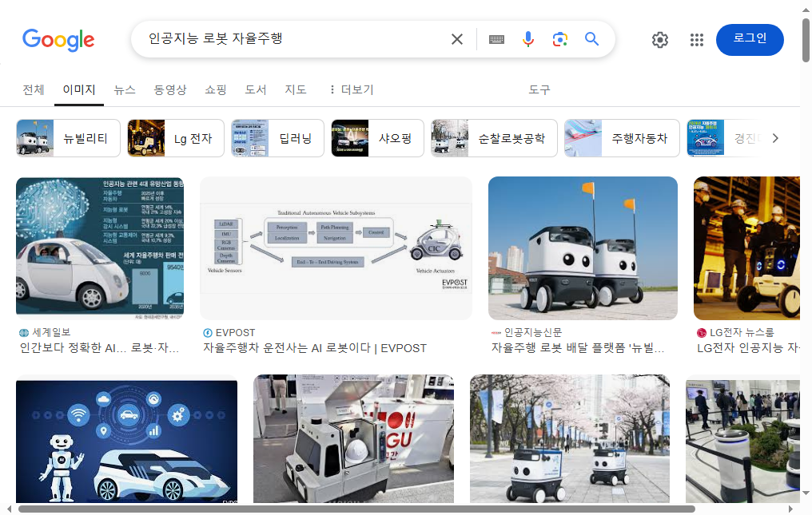Open the 'LG전자 인공지능' title link
The height and width of the screenshot is (515, 812).
pos(748,348)
